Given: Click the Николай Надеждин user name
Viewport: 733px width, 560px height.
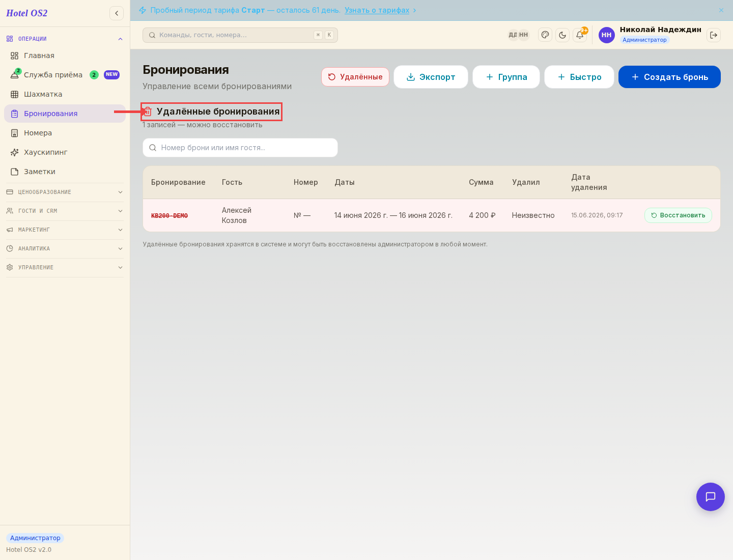Looking at the screenshot, I should [x=660, y=30].
